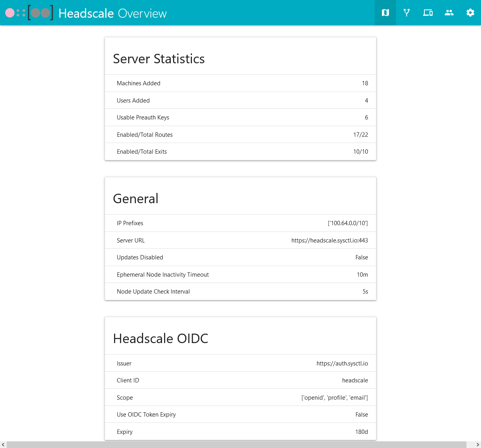The height and width of the screenshot is (448, 481).
Task: Select the Enabled/Total Exits label
Action: [x=142, y=152]
